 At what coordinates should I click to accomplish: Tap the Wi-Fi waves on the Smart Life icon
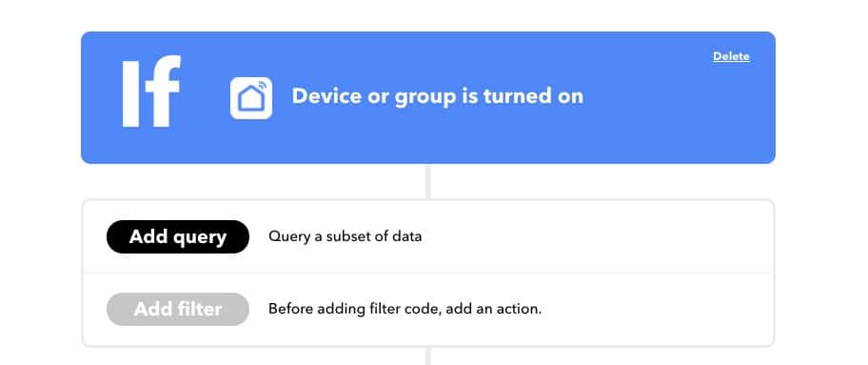[262, 86]
